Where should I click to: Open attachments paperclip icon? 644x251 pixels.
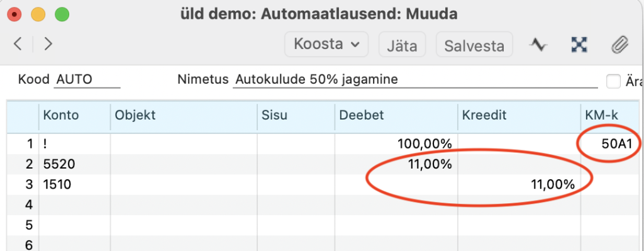coord(619,45)
